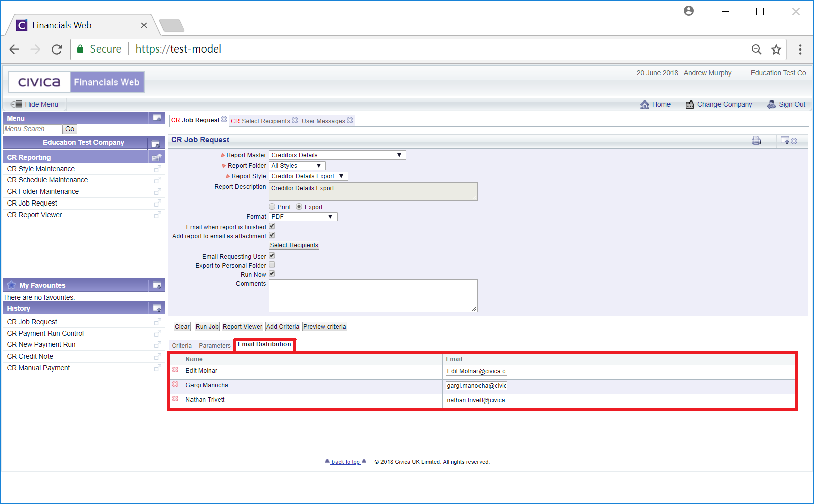Open CR Report Viewer in new window icon

coord(157,215)
